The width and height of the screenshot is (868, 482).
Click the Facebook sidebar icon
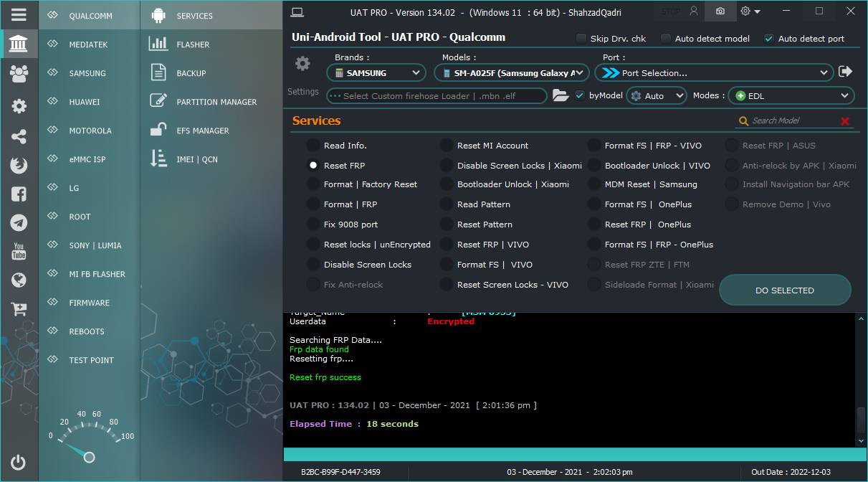(19, 194)
